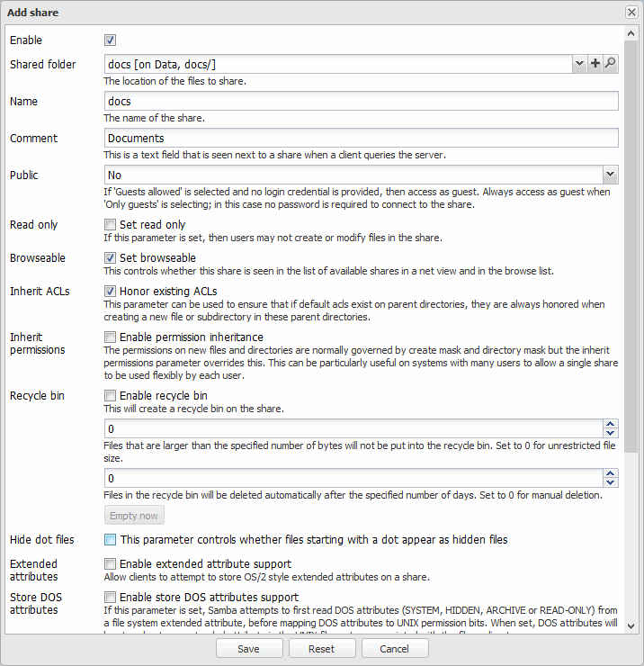Click the 'Inherit ACLs' field label
The width and height of the screenshot is (644, 666).
click(40, 292)
